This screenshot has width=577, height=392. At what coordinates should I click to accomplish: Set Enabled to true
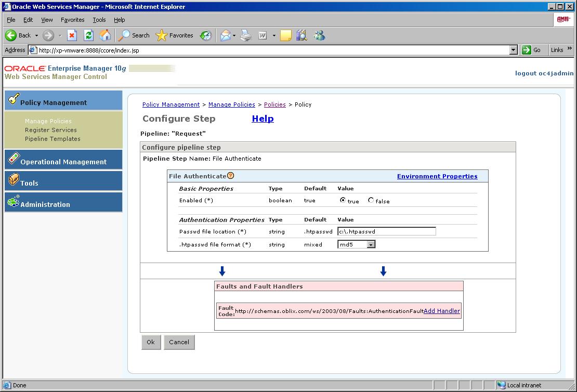[343, 200]
